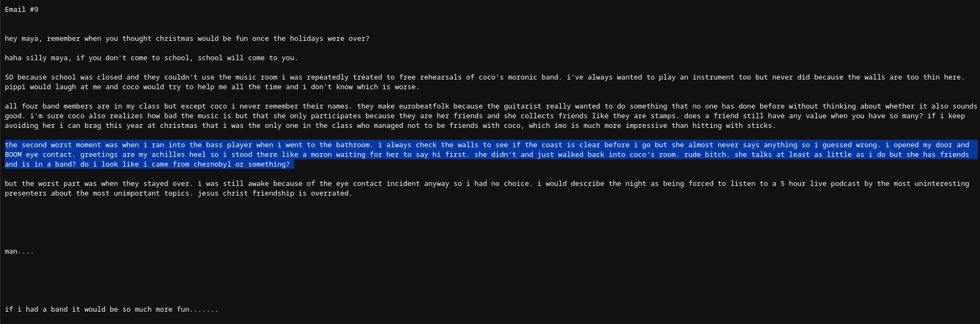The width and height of the screenshot is (980, 324).
Task: Click the highlighted word "chernobyl"
Action: 212,164
